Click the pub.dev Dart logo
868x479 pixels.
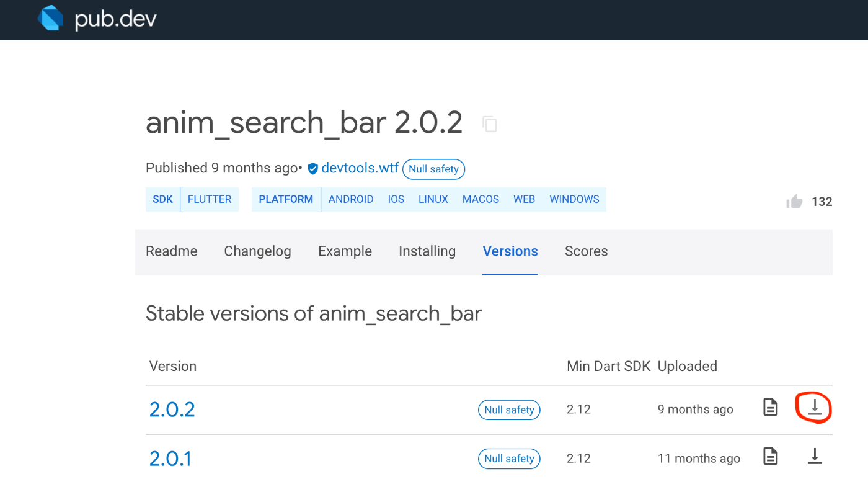[50, 17]
